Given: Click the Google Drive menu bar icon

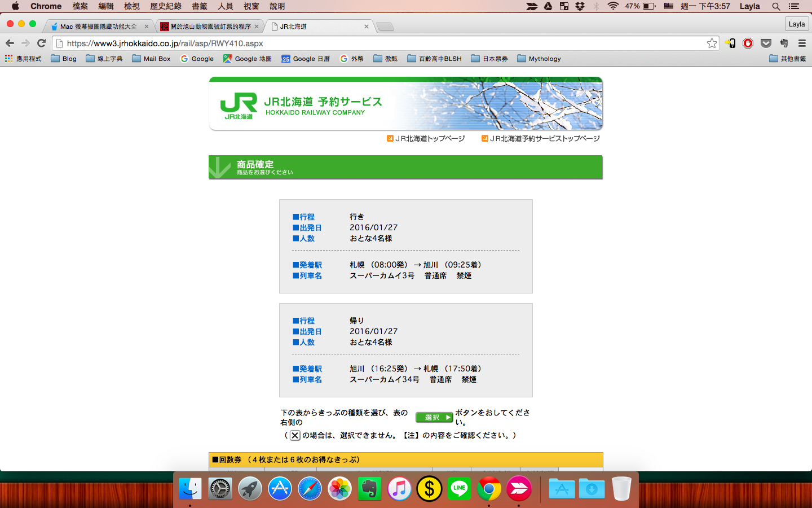Looking at the screenshot, I should click(x=548, y=6).
